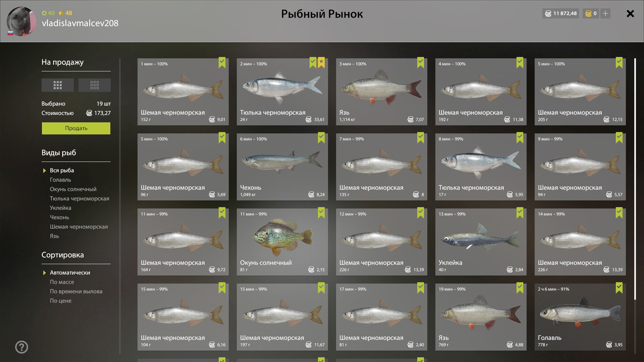Switch to the large grid view icon

pyautogui.click(x=58, y=85)
